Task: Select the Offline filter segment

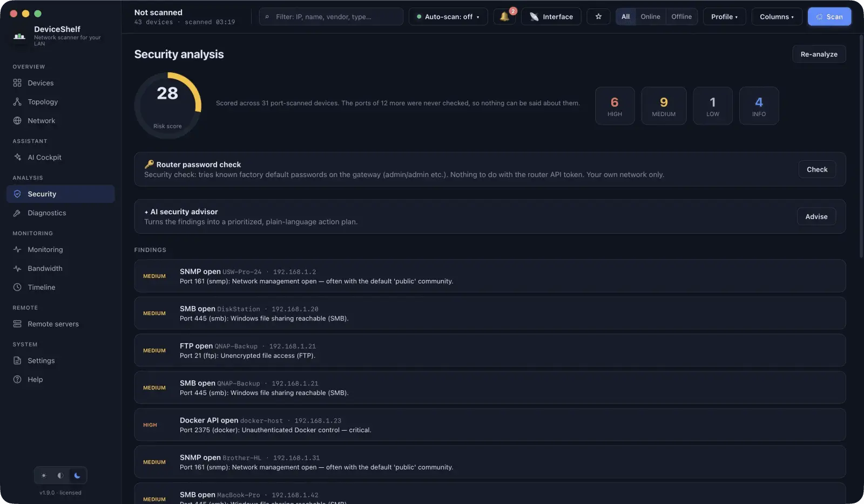Action: click(681, 17)
